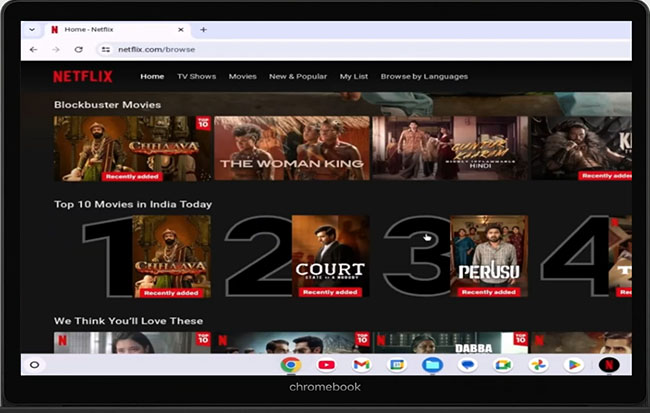This screenshot has width=650, height=413.
Task: Open Chhaava in Blockbuster Movies row
Action: pyautogui.click(x=133, y=148)
